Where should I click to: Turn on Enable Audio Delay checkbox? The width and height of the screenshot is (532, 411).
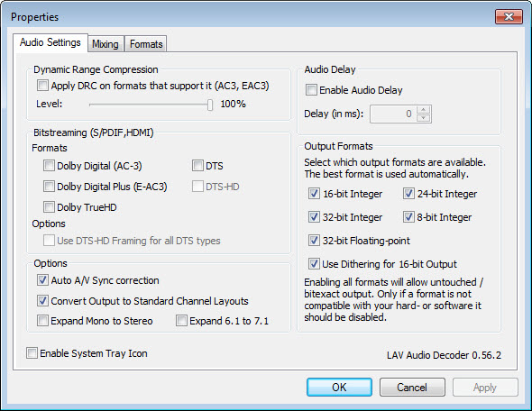click(x=311, y=90)
